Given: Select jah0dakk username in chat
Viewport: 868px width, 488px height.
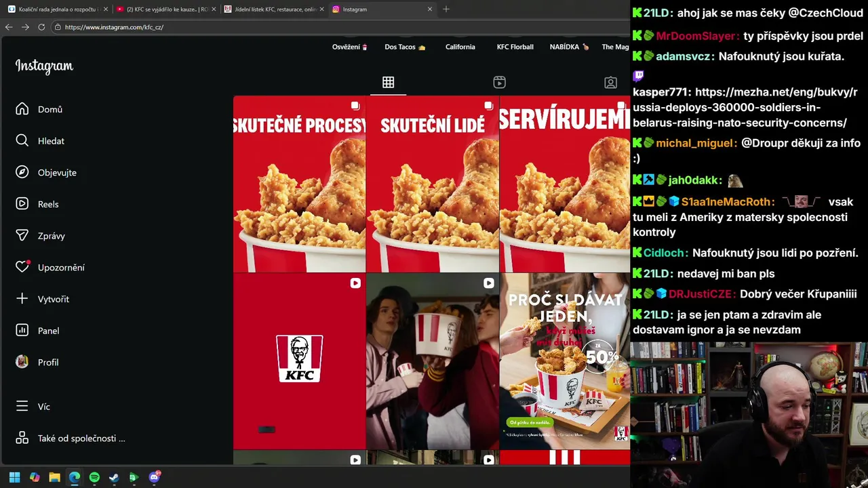Looking at the screenshot, I should [x=694, y=180].
